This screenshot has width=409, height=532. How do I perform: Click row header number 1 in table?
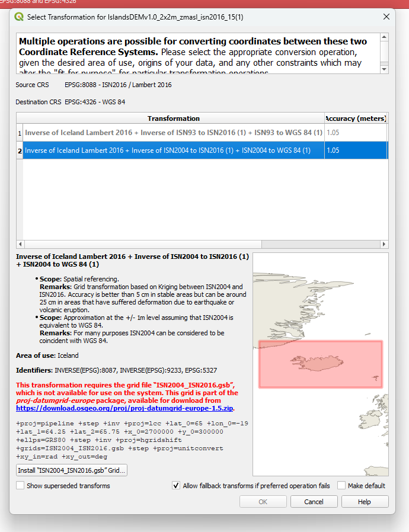[x=20, y=133]
